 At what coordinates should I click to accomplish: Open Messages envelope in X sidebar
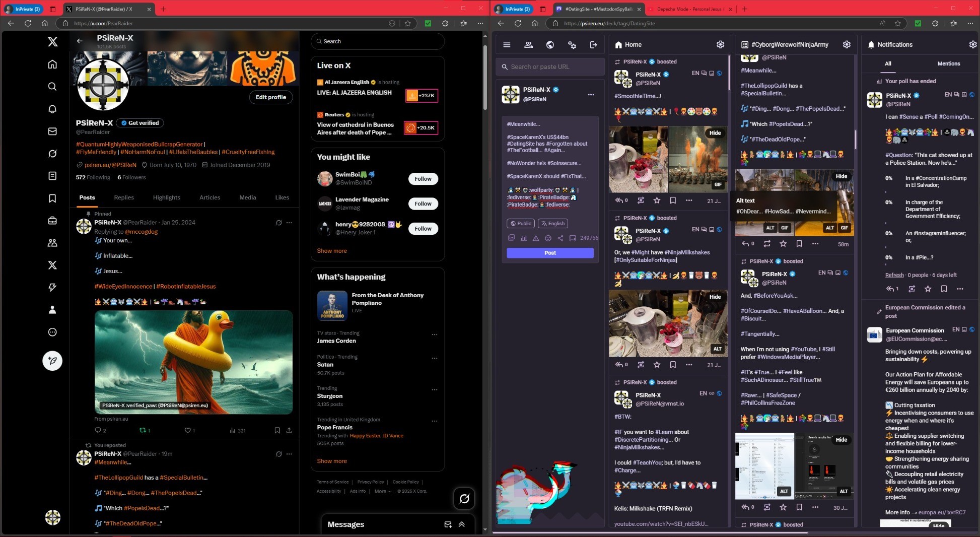(x=52, y=131)
